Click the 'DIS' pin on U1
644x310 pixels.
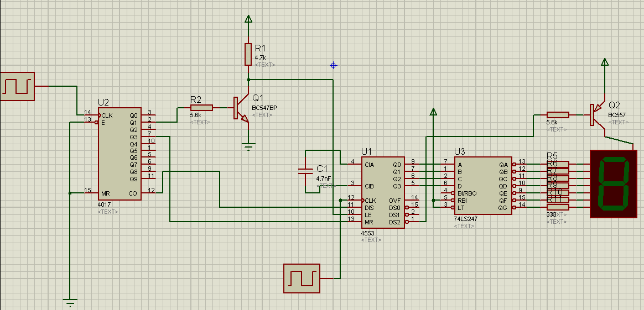pos(369,207)
